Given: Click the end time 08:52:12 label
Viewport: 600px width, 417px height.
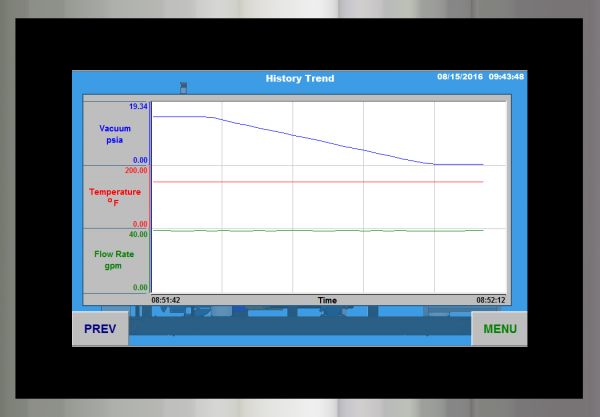Looking at the screenshot, I should 490,299.
